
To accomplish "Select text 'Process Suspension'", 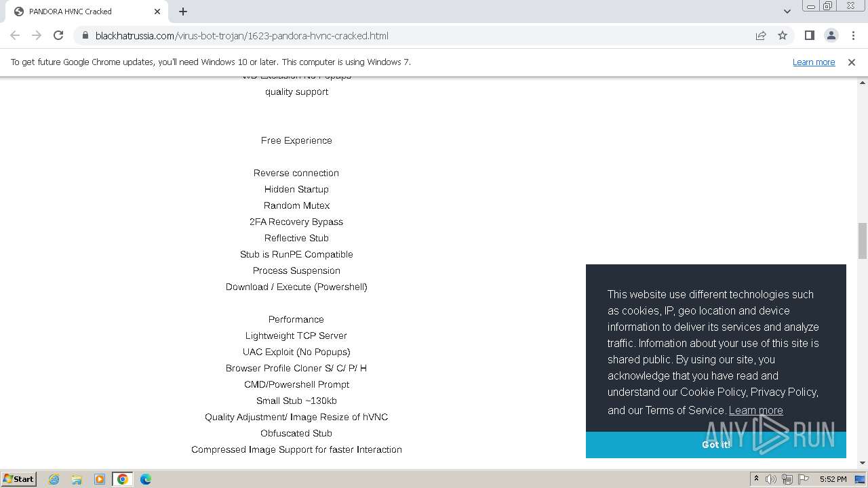I will (296, 270).
